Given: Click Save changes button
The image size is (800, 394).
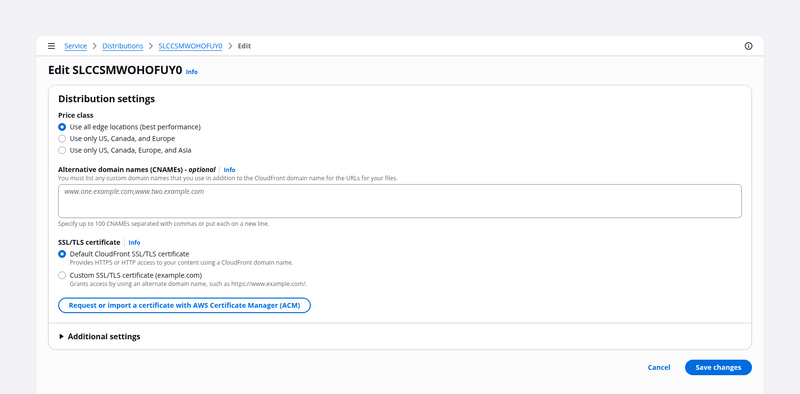Looking at the screenshot, I should pyautogui.click(x=718, y=367).
